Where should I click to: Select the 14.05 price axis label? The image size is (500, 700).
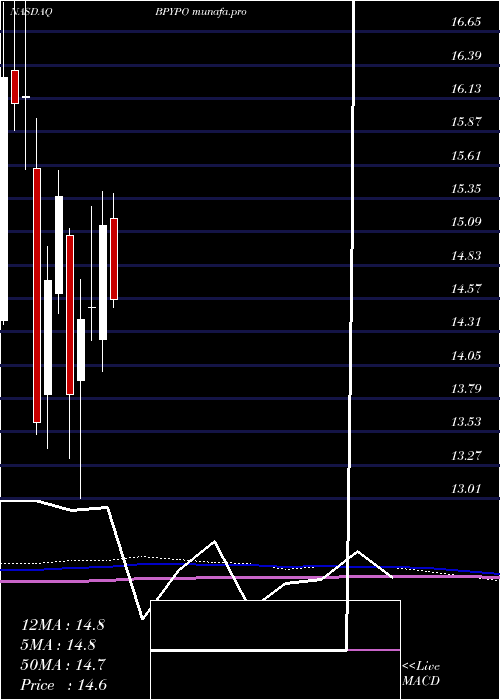(x=466, y=355)
